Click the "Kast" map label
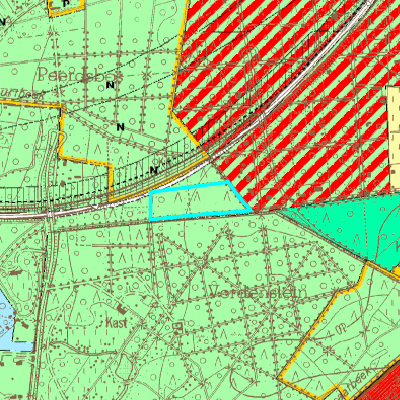Image resolution: width=400 pixels, height=400 pixels. (116, 323)
